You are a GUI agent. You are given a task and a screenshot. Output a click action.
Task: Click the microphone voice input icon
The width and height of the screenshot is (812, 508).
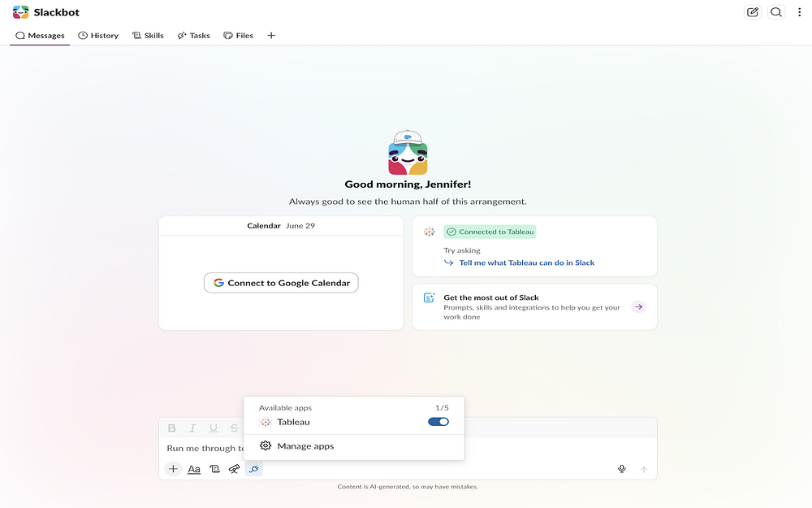tap(622, 469)
